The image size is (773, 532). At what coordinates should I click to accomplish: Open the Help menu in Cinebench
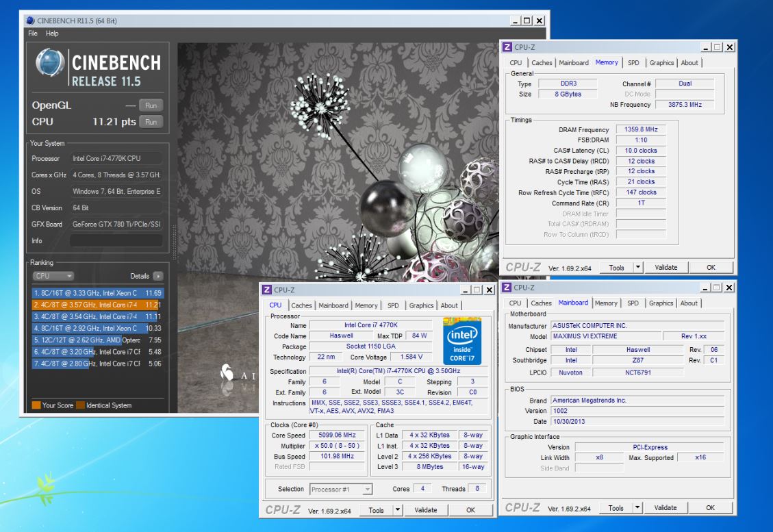pyautogui.click(x=52, y=34)
